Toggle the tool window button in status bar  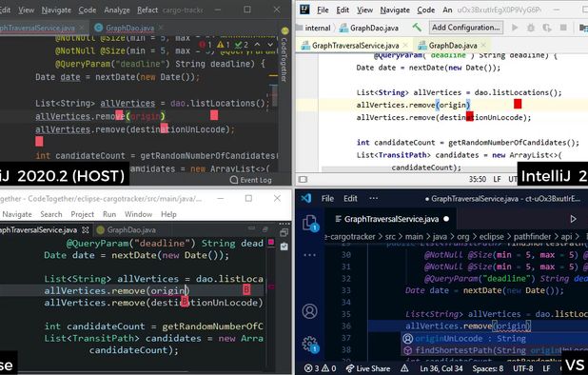[303, 179]
